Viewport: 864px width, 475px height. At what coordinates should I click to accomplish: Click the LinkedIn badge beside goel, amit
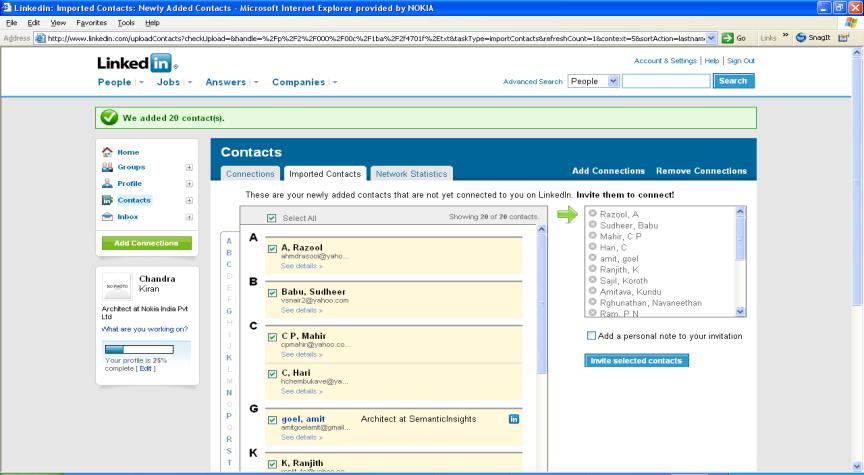pos(514,419)
